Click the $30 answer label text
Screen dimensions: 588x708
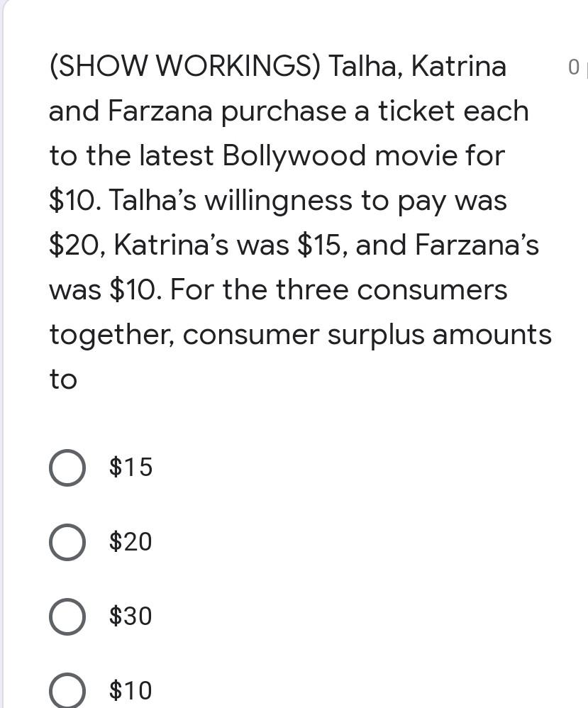point(131,616)
